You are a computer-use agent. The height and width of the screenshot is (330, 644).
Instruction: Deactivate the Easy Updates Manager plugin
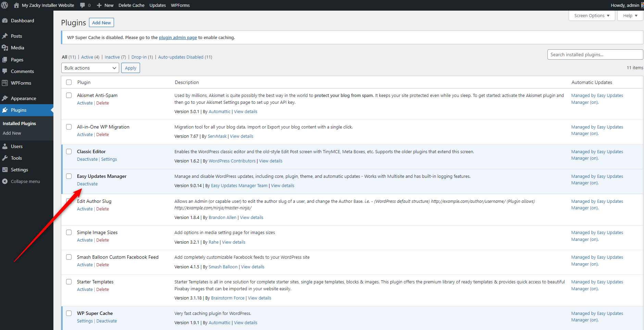87,184
